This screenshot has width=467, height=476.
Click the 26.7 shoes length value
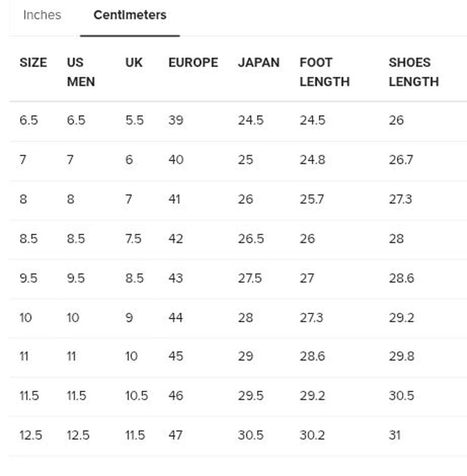point(401,159)
